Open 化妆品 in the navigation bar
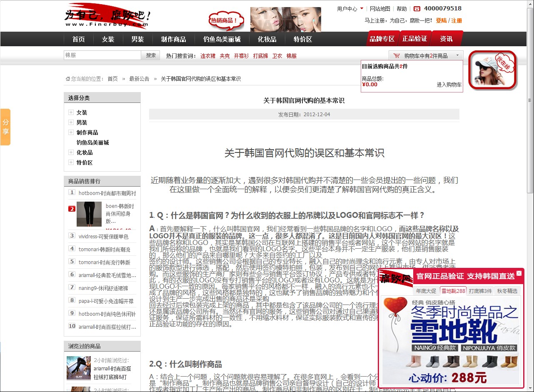534x392 pixels. click(x=267, y=39)
